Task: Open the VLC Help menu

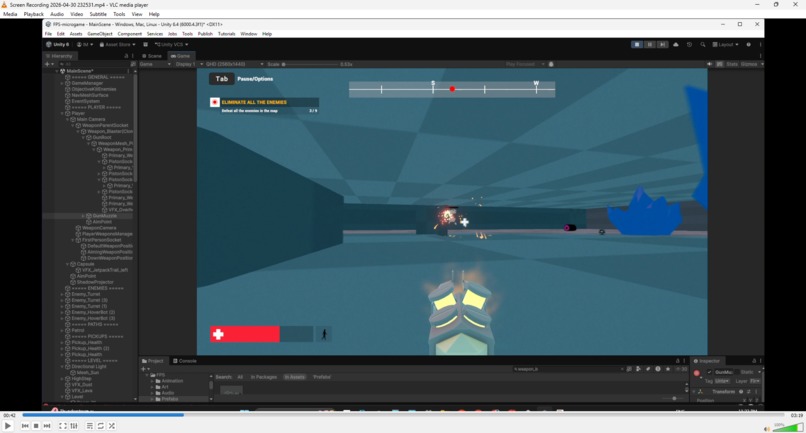Action: coord(154,14)
